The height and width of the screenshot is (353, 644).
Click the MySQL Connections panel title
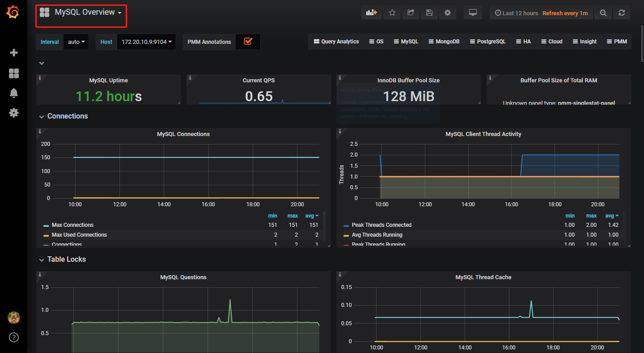tap(183, 134)
